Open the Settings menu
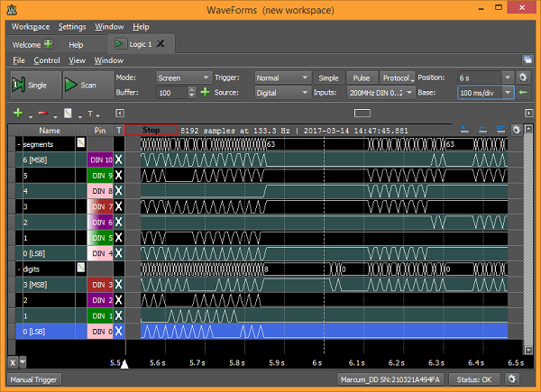The width and height of the screenshot is (541, 392). tap(72, 26)
